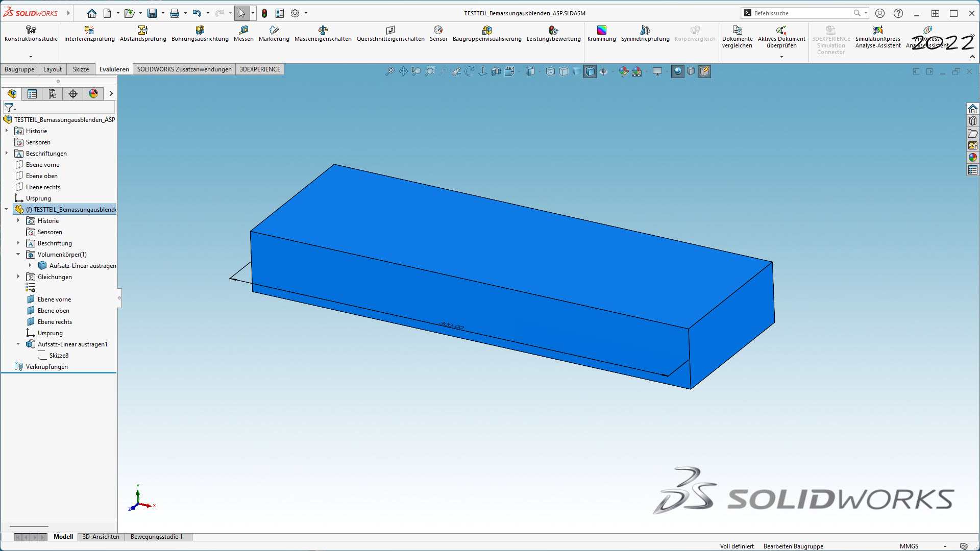This screenshot has height=551, width=980.
Task: Open Querschnitteigenschaften
Action: [x=390, y=34]
